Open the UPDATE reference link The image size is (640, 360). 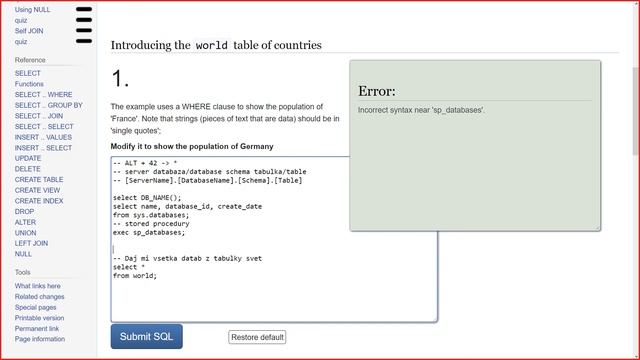tap(28, 158)
